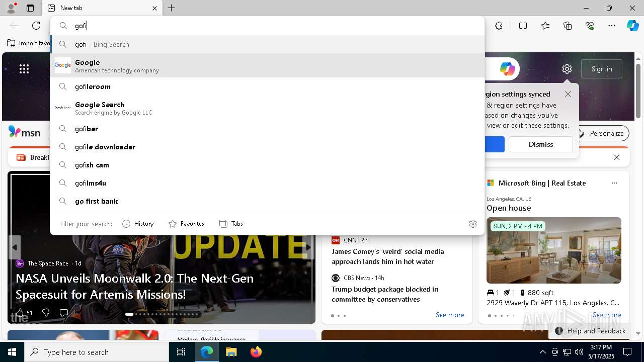Select 'gofi - Bing Search' suggestion
This screenshot has width=644, height=362.
268,44
